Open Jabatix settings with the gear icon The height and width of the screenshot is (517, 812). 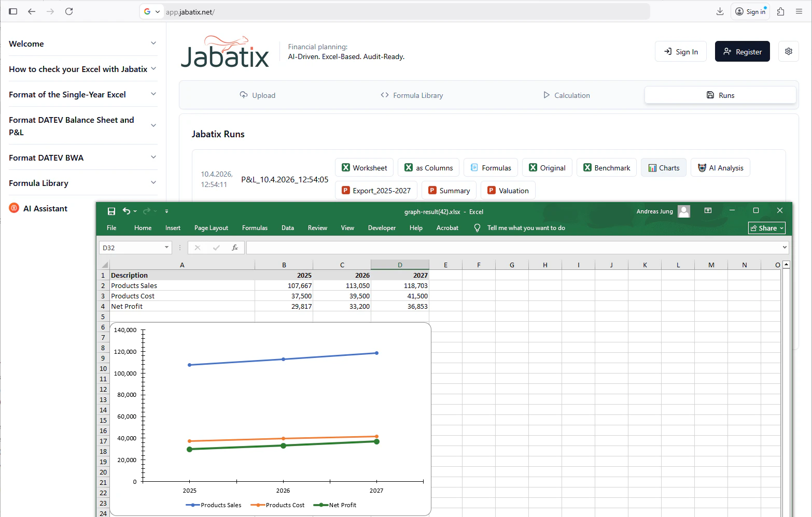tap(789, 51)
